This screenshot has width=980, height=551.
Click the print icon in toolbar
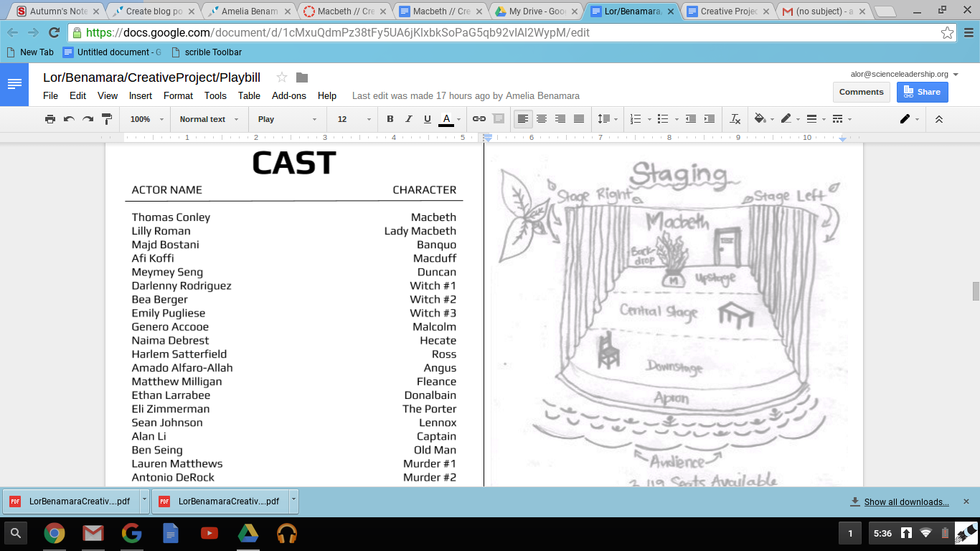(50, 119)
